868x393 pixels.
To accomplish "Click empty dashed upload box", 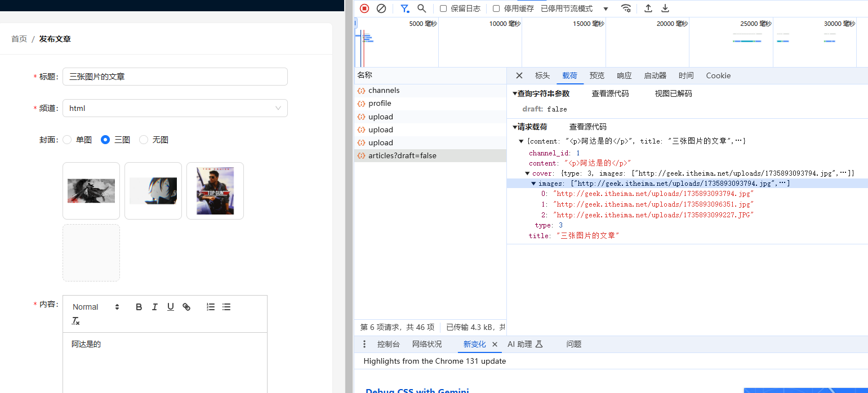I will point(91,253).
